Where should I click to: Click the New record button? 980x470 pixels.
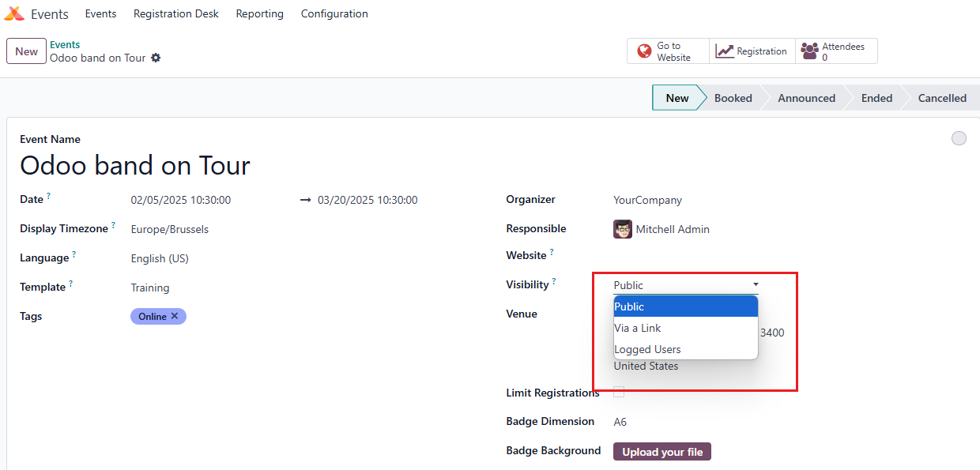click(x=26, y=51)
